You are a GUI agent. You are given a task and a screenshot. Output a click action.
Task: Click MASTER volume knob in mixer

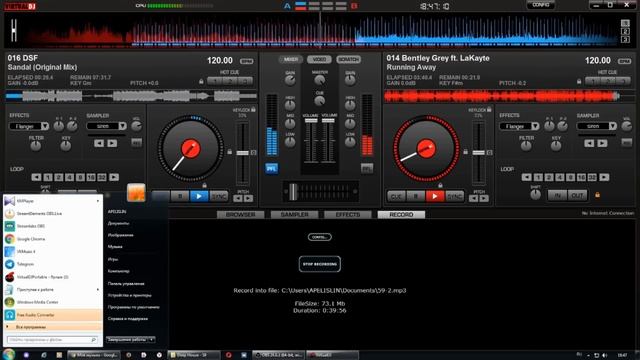click(x=320, y=80)
